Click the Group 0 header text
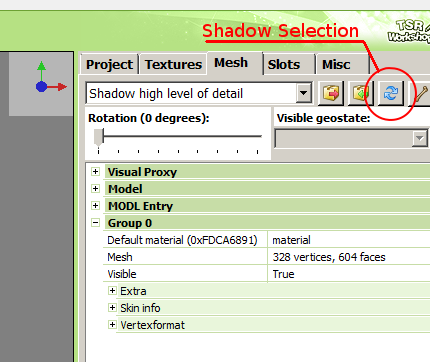The height and width of the screenshot is (362, 430). point(130,223)
